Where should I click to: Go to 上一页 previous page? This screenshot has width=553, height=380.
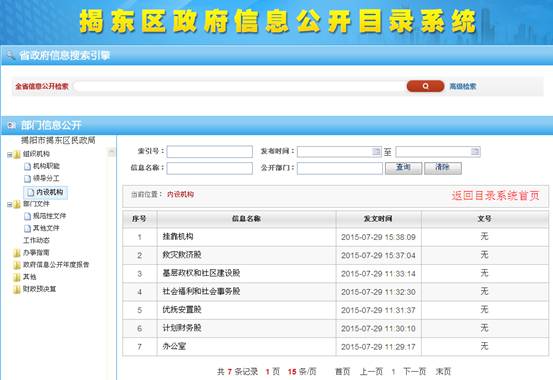[371, 372]
